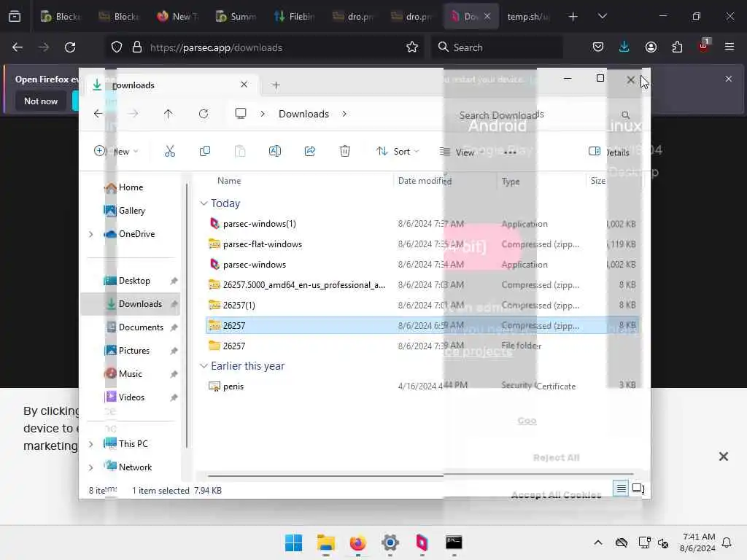Open Firefox downloads panel arrow
The image size is (747, 560).
click(x=624, y=47)
